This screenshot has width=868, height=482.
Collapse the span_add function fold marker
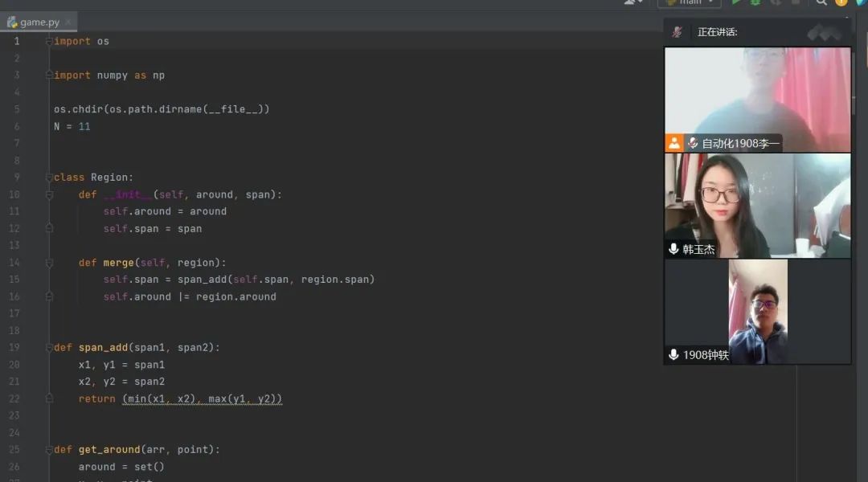[49, 348]
